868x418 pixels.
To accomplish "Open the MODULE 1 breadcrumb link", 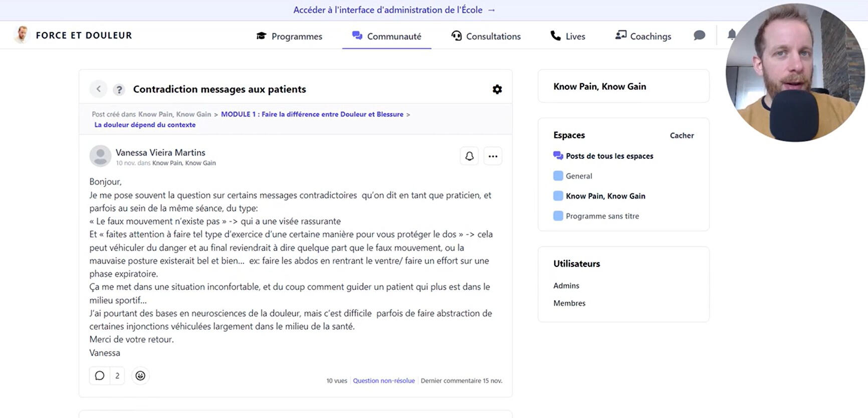I will 312,114.
